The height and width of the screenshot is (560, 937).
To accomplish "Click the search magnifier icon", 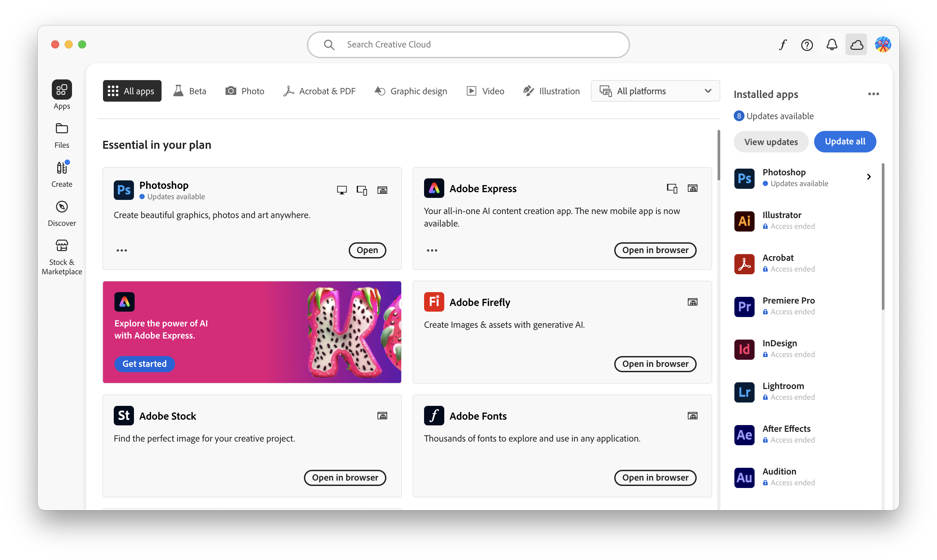I will pos(329,44).
